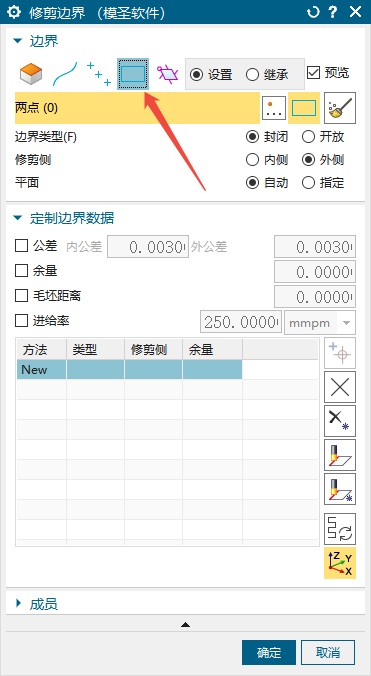Click the 余量 column header

point(212,350)
